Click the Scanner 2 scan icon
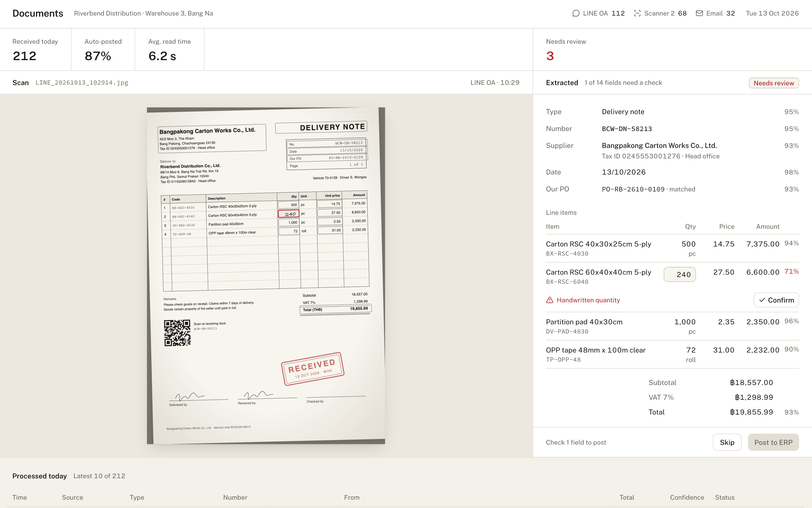Image resolution: width=812 pixels, height=508 pixels. [637, 13]
